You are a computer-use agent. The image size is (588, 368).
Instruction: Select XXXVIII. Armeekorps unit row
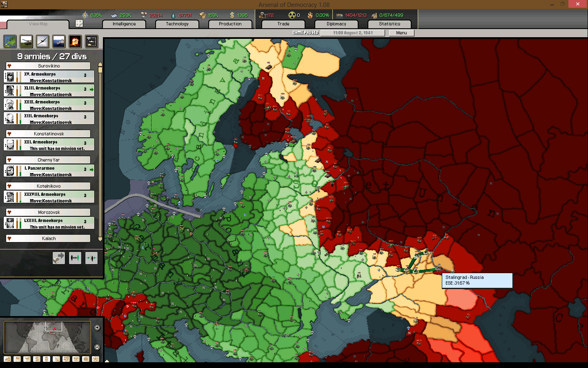pos(49,197)
